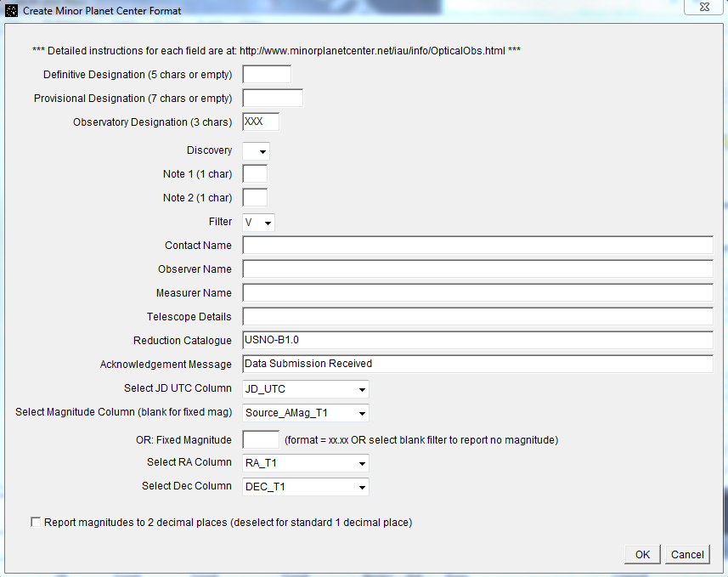
Task: Expand the Select Magnitude Column dropdown
Action: coord(306,413)
